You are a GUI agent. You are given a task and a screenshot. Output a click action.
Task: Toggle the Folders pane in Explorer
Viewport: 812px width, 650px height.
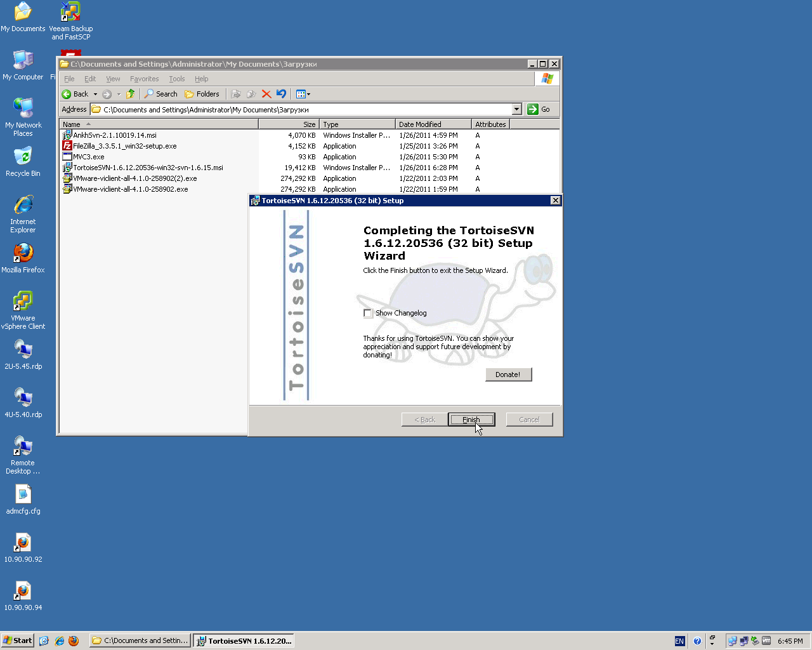[x=202, y=94]
